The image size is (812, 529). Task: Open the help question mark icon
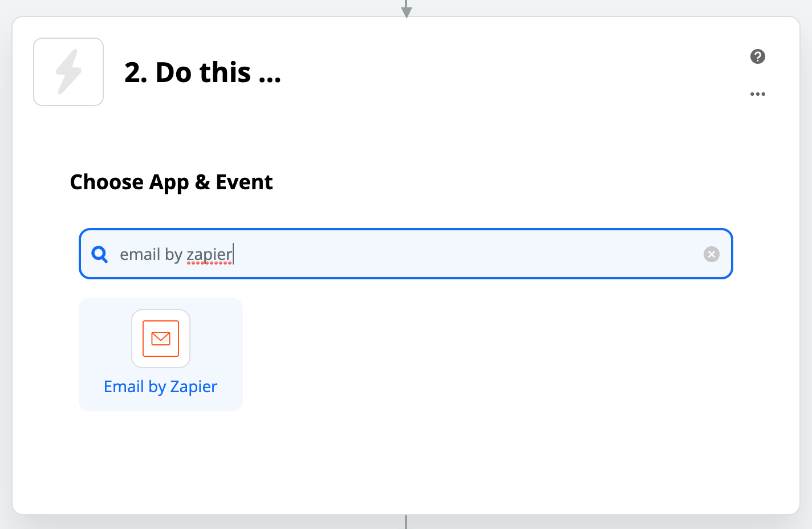(758, 56)
